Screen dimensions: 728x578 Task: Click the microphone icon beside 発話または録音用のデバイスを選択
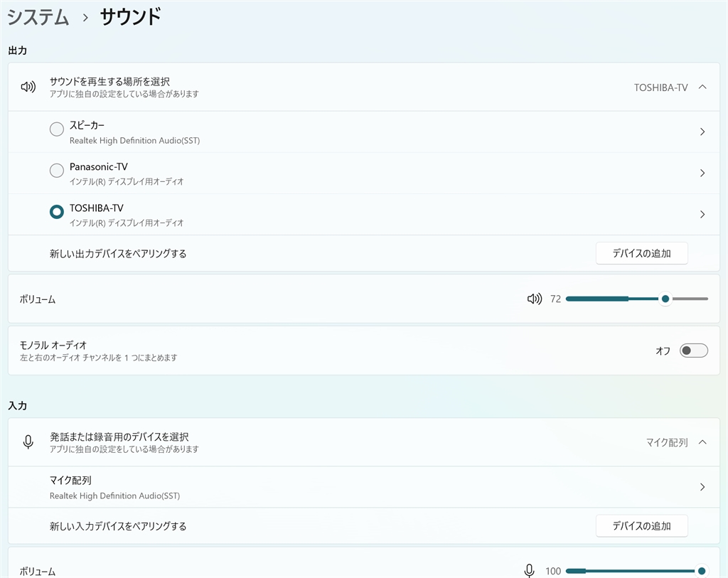point(28,442)
